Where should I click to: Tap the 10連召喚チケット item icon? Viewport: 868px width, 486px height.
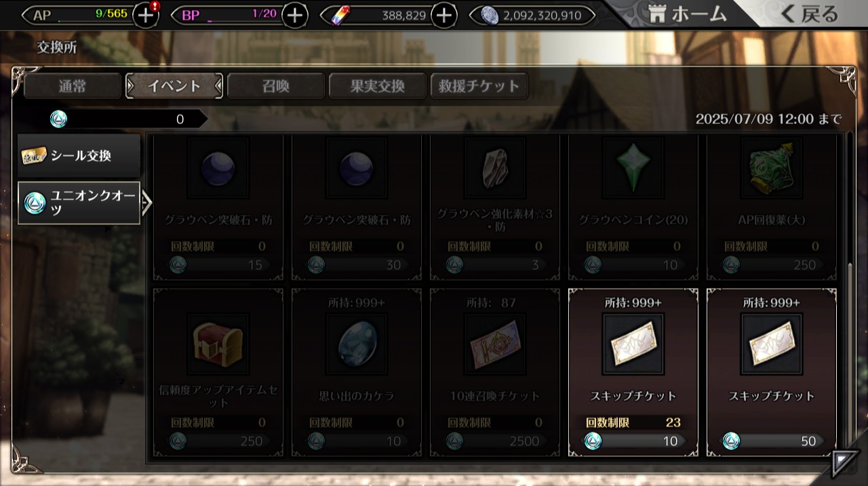point(494,344)
